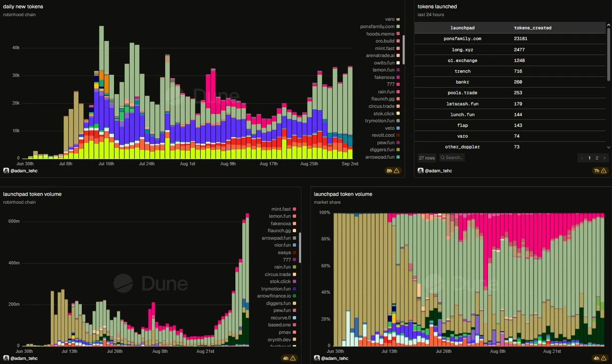This screenshot has height=364, width=612.
Task: Open daily new tokens chart title
Action: (x=23, y=7)
